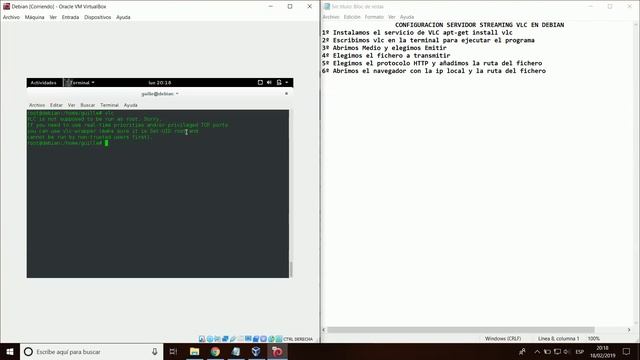Open Buscar menu in the Debian terminal
Image resolution: width=640 pixels, height=360 pixels.
[x=88, y=105]
